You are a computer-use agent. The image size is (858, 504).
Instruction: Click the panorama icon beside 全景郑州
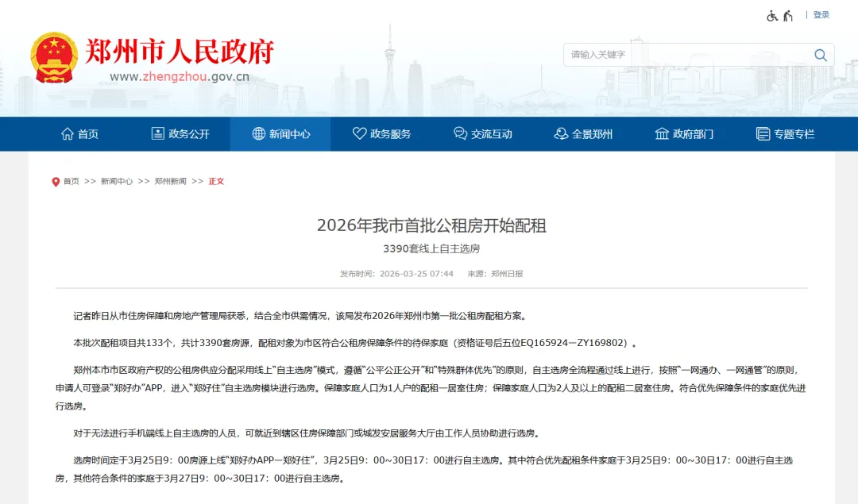(x=561, y=133)
